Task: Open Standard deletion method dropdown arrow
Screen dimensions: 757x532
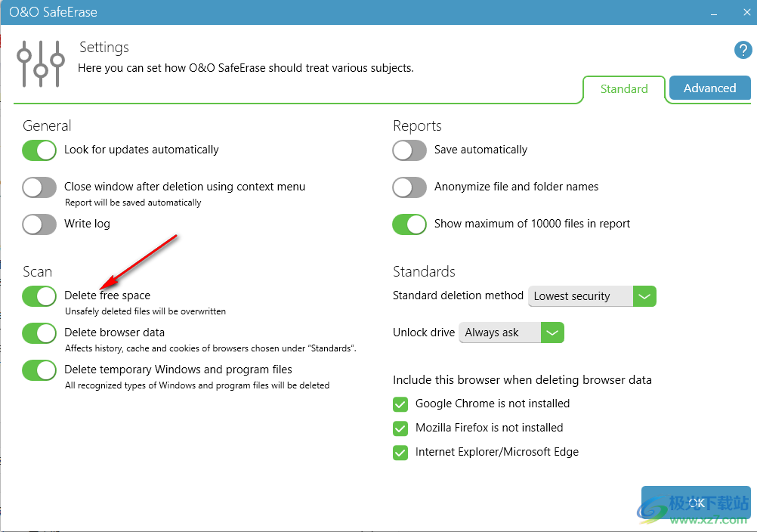Action: tap(644, 296)
